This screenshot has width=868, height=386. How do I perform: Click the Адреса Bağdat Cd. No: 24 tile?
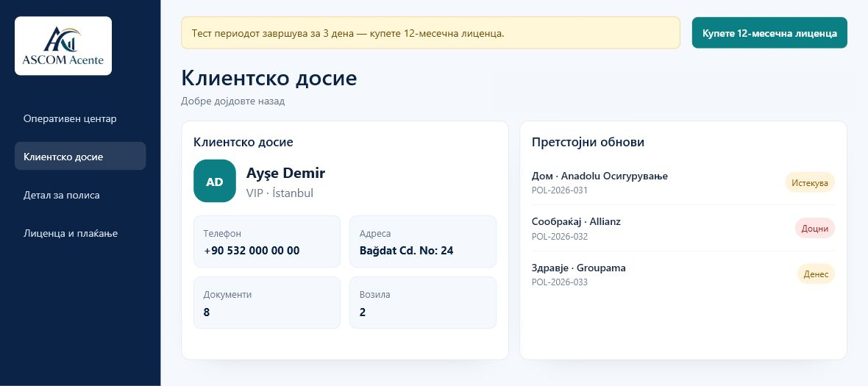click(x=423, y=242)
